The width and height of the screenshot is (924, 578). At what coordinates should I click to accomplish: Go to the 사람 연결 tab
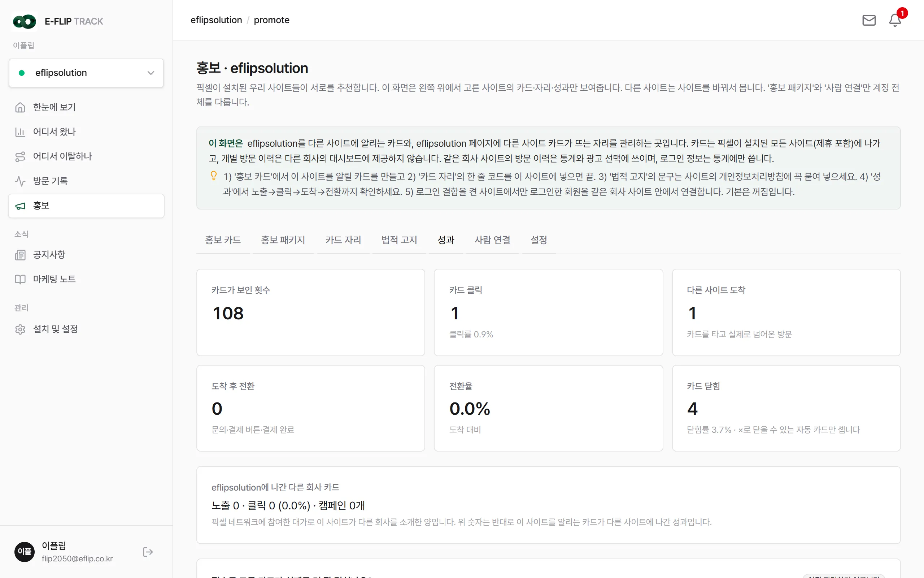point(492,240)
